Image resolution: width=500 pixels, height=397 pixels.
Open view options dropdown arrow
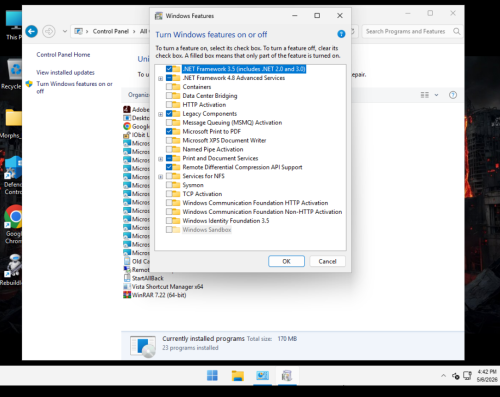pyautogui.click(x=436, y=95)
